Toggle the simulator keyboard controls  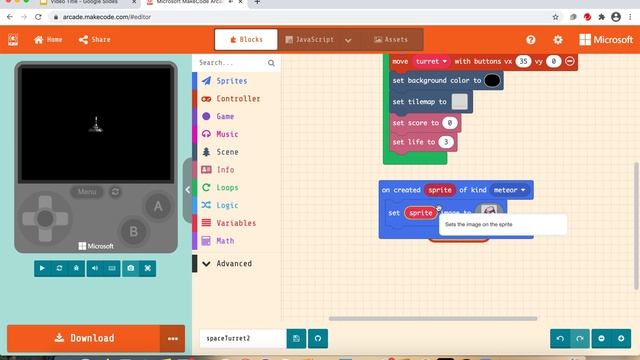[x=112, y=268]
